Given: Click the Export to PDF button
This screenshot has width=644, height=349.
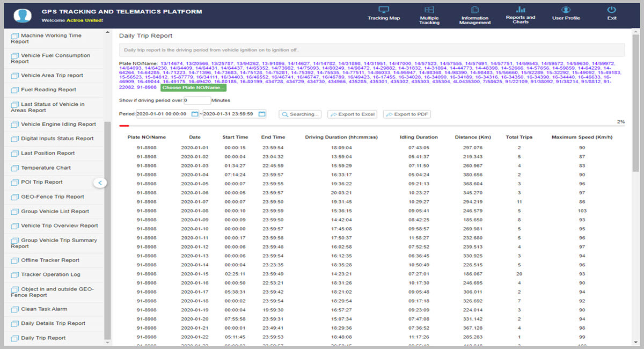Looking at the screenshot, I should click(x=407, y=114).
